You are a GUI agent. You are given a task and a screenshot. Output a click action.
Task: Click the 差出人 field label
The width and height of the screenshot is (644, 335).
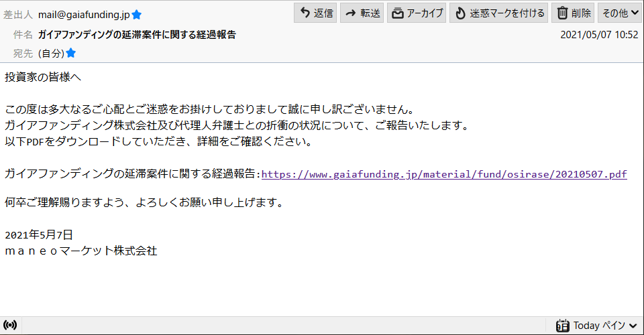[17, 15]
